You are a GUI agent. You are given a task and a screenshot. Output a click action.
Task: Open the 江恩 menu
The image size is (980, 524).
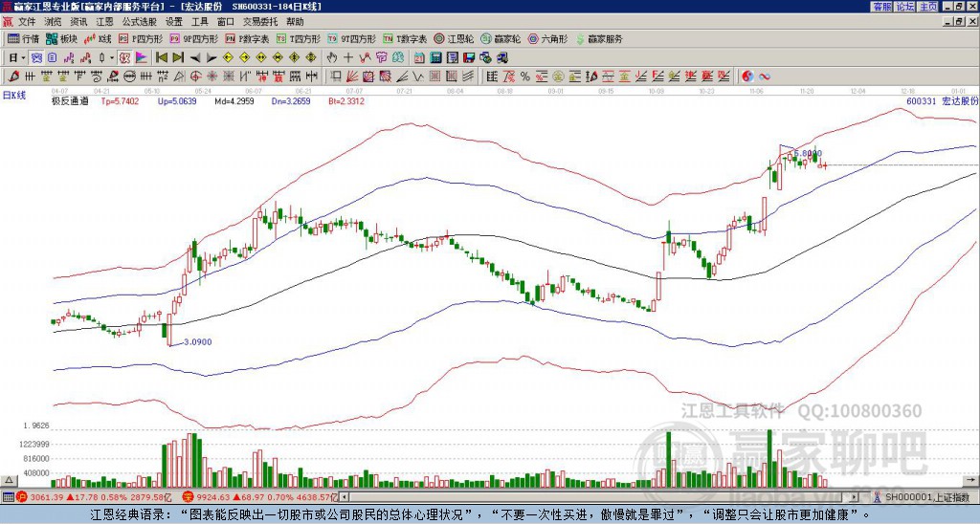click(x=104, y=22)
